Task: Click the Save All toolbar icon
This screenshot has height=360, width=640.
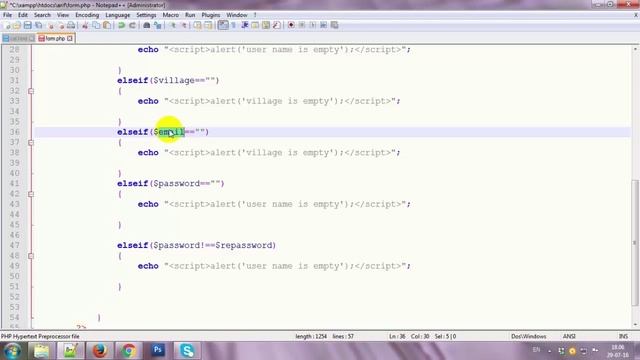Action: coord(39,25)
